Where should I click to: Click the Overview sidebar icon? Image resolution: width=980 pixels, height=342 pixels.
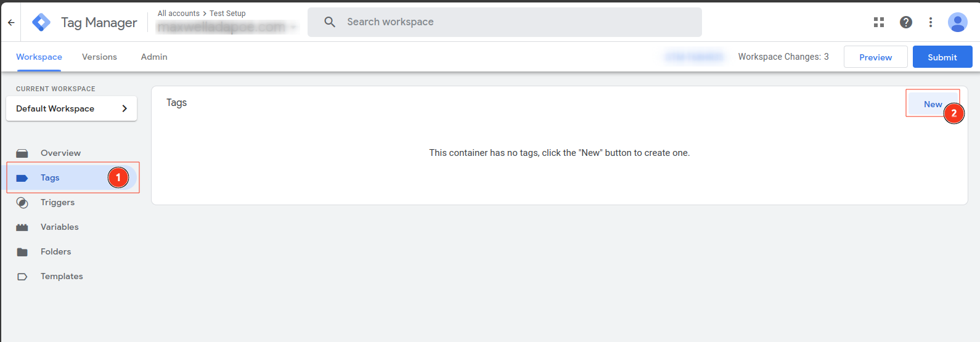[22, 153]
